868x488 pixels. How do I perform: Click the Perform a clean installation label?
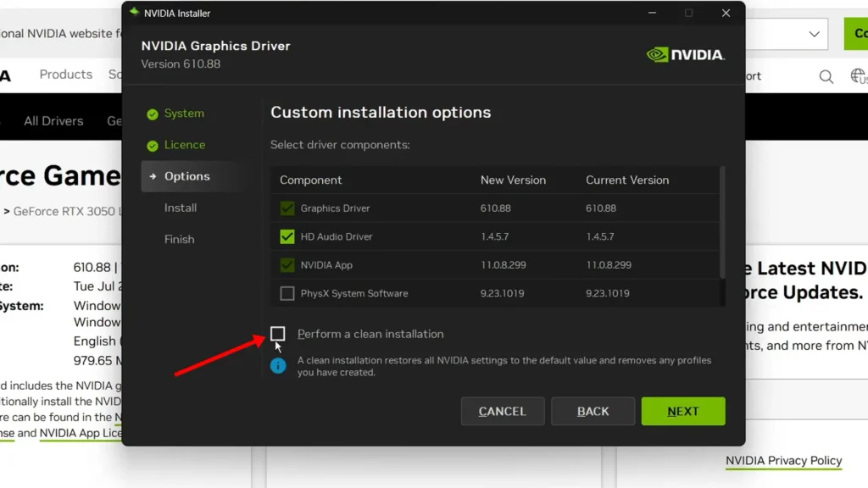[x=370, y=334]
